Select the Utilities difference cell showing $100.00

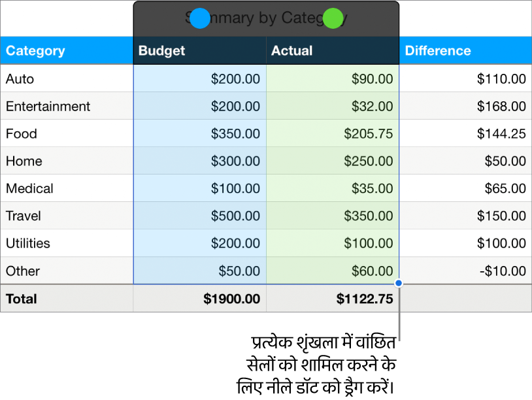(x=499, y=243)
